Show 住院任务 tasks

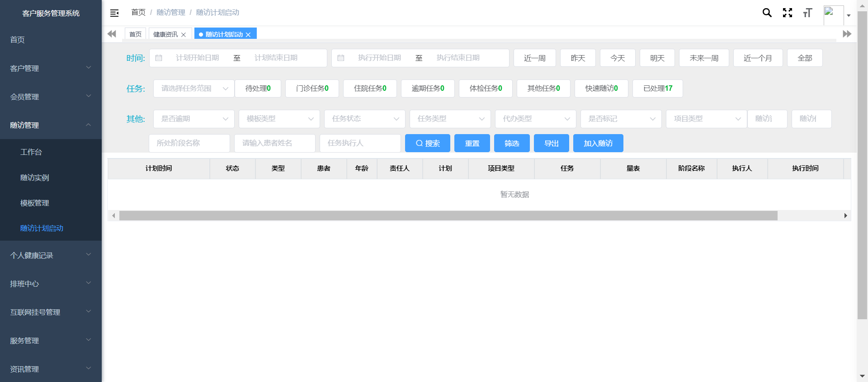click(370, 89)
